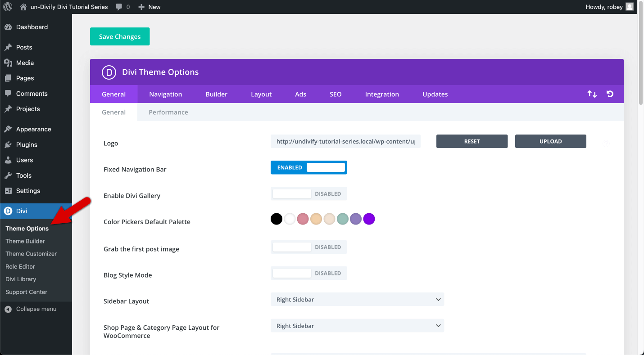Click the Dashboard gauge icon
The image size is (644, 355).
click(8, 27)
